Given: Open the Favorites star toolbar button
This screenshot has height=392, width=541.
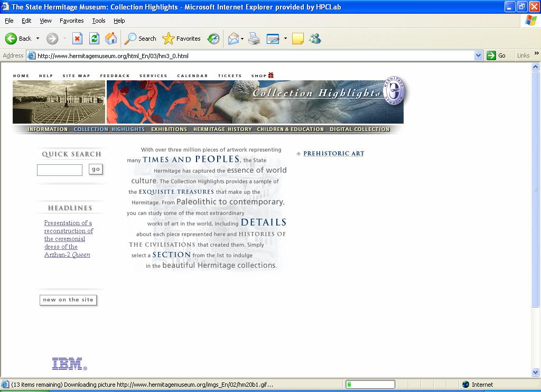Looking at the screenshot, I should click(x=182, y=39).
